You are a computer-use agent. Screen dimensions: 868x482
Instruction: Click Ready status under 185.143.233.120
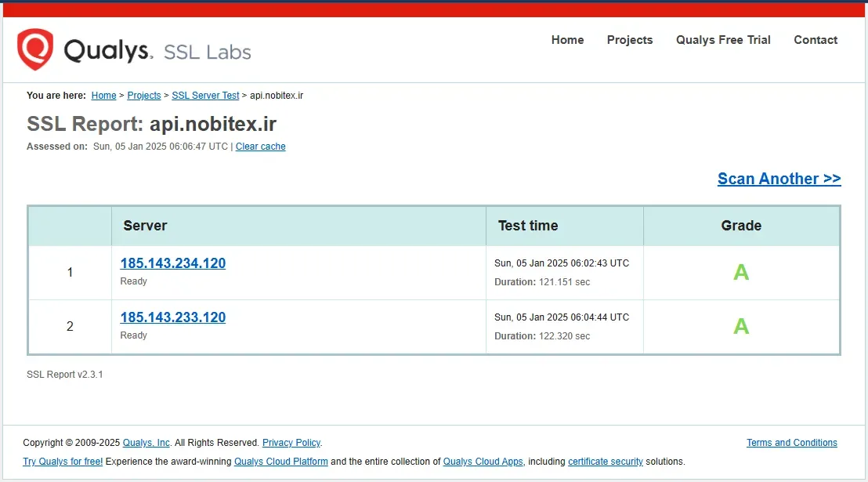click(133, 335)
